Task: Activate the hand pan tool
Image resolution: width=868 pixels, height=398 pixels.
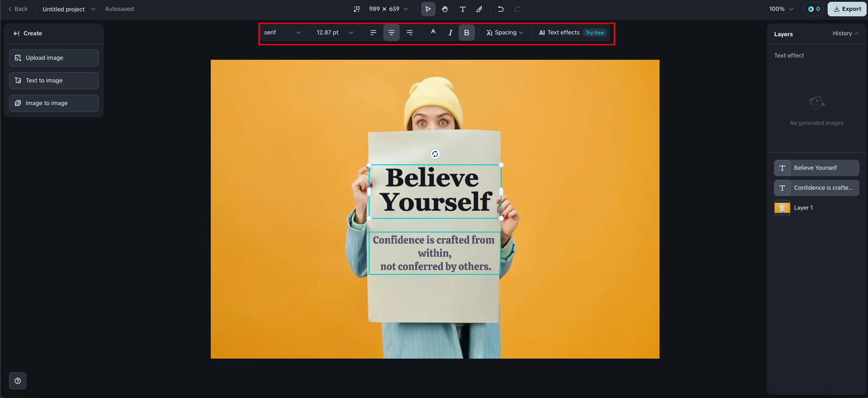Action: (445, 9)
